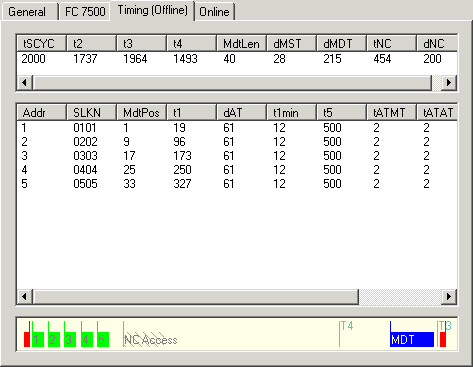Click green block 5 in timing diagram

pyautogui.click(x=103, y=339)
